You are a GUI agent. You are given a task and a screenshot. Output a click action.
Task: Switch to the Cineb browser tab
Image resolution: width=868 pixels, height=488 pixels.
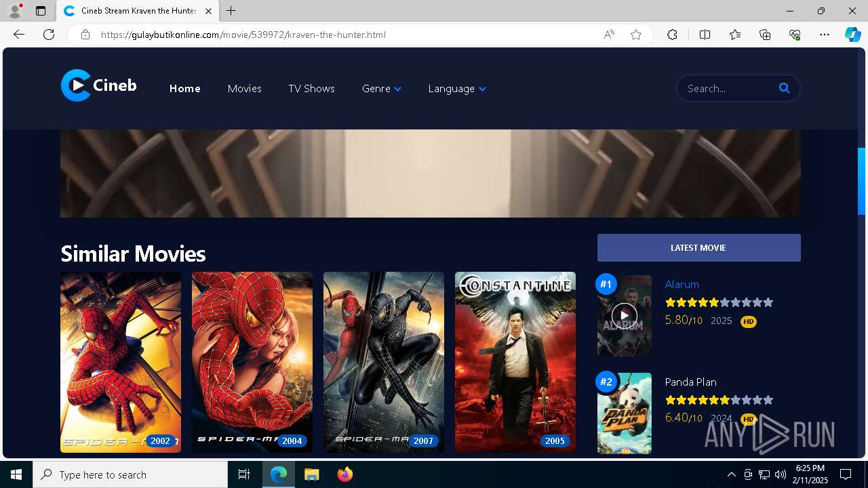[138, 11]
